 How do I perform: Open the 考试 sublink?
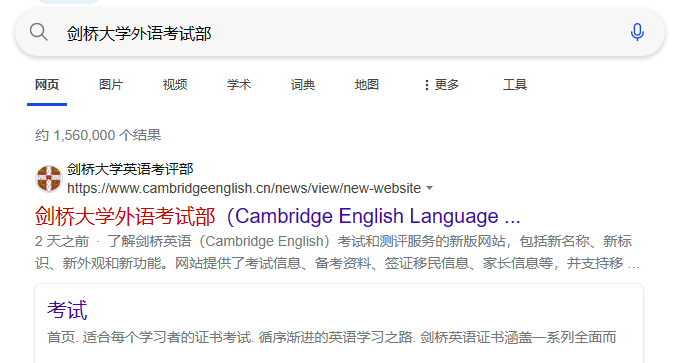click(x=67, y=310)
